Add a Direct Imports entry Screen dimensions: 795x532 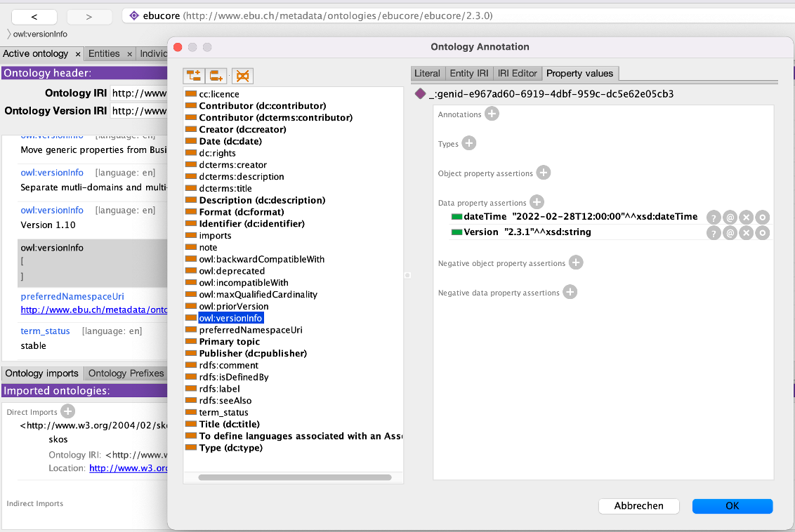pyautogui.click(x=68, y=411)
